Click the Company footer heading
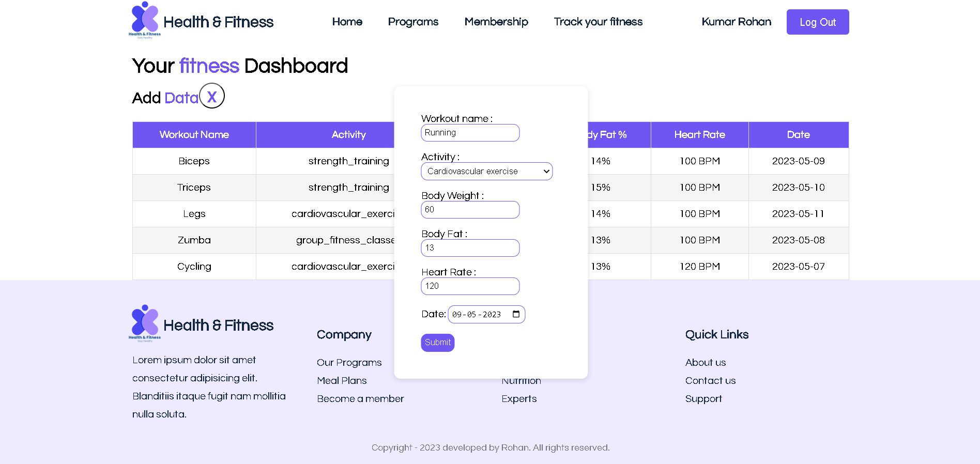This screenshot has width=980, height=464. [344, 335]
